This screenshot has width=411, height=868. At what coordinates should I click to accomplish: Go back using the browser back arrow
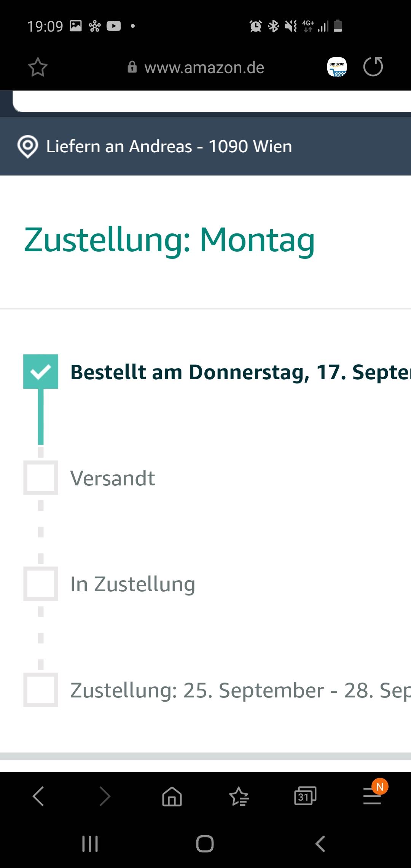[x=38, y=796]
